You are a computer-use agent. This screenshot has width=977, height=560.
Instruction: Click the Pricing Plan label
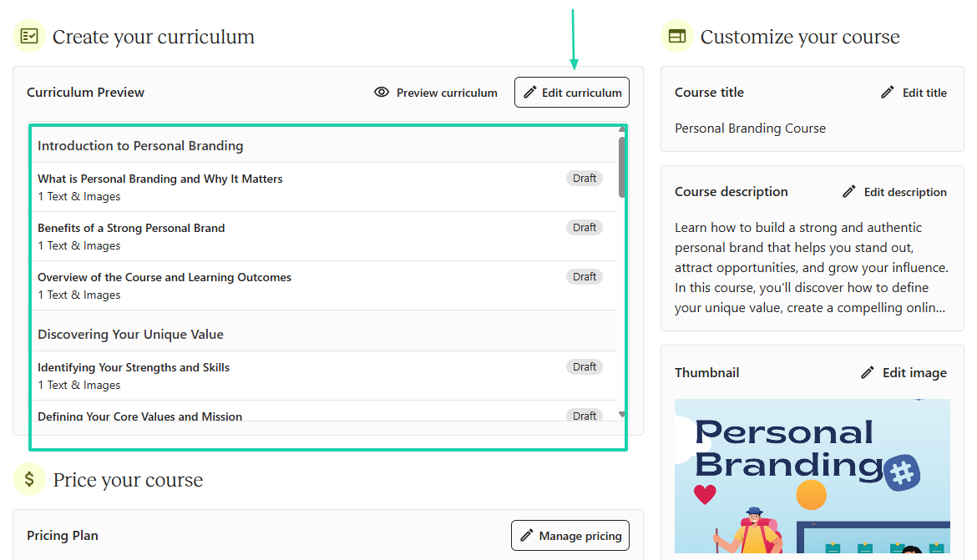63,535
